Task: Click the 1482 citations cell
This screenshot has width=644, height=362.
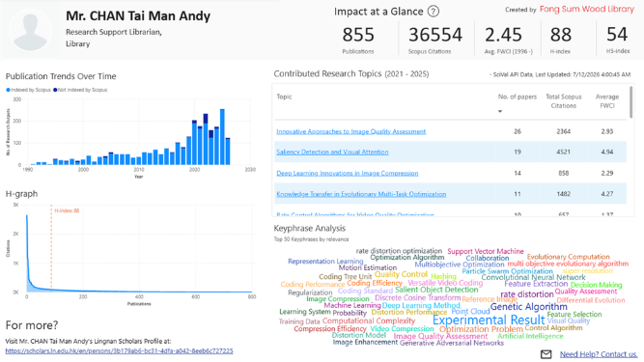Action: (x=564, y=194)
